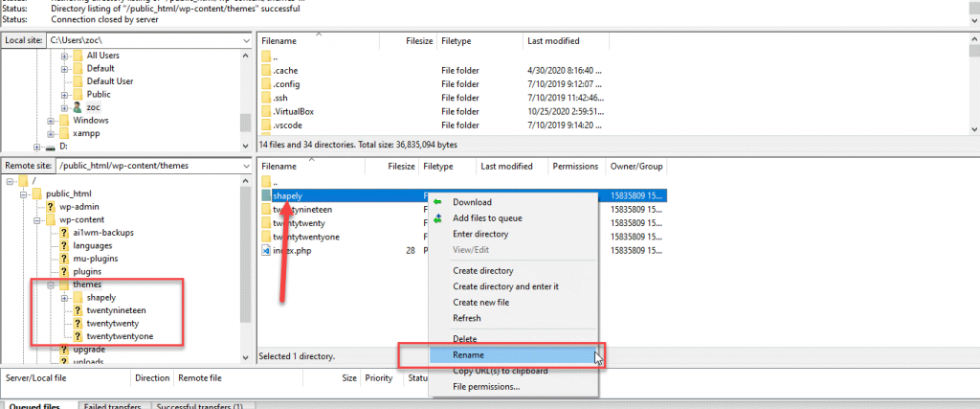
Task: Expand the All Users folder in local tree
Action: (x=64, y=56)
